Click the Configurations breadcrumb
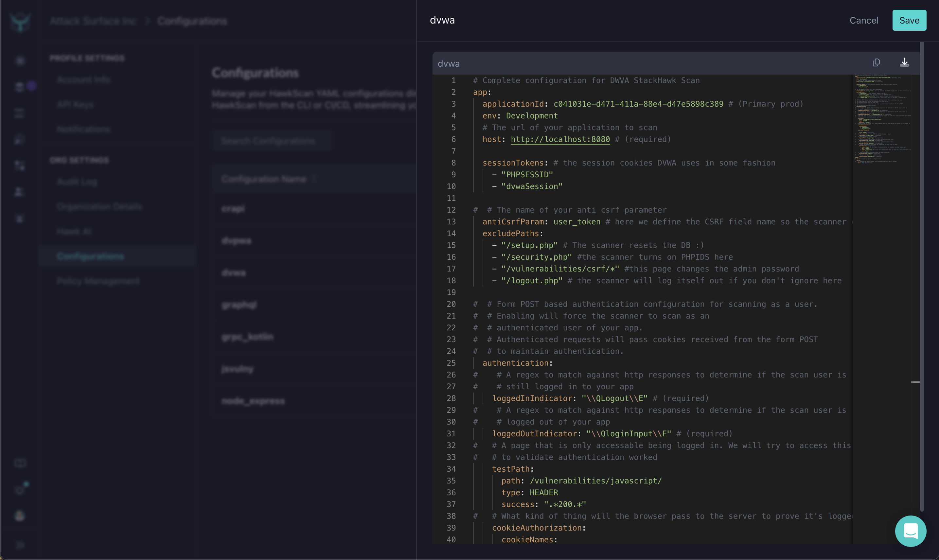 [192, 21]
